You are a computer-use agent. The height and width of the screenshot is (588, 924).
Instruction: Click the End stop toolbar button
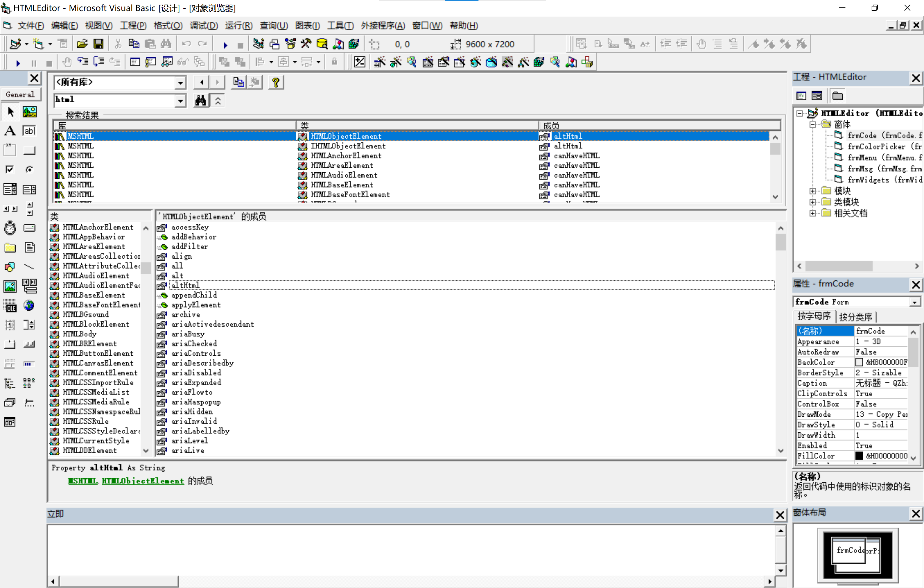[241, 45]
